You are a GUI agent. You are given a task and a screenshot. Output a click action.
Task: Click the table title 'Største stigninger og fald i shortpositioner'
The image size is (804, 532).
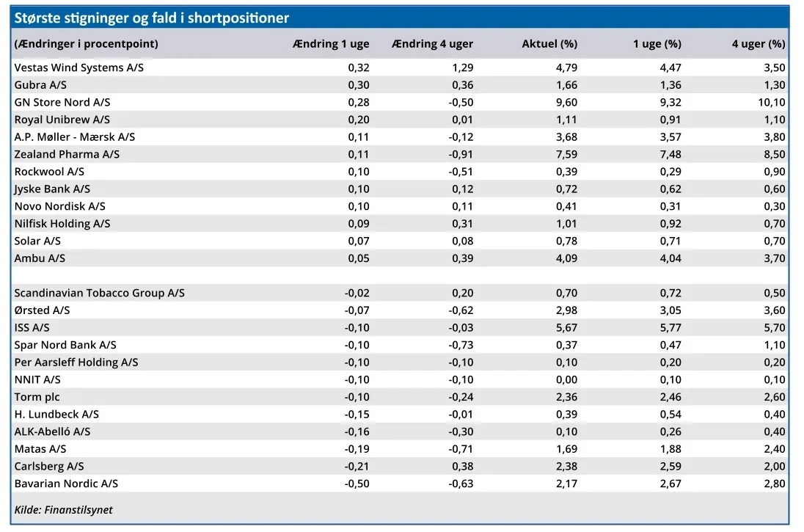[x=152, y=18]
